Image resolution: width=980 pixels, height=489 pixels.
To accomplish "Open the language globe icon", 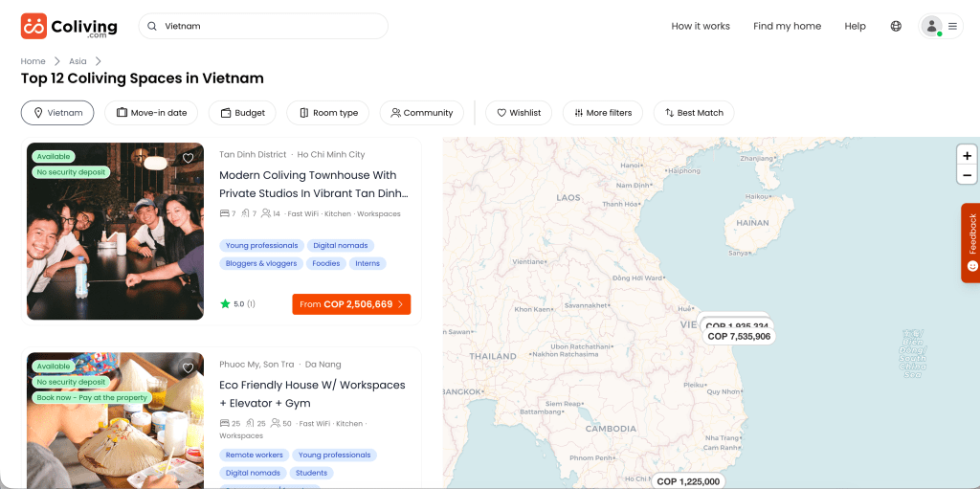I will pyautogui.click(x=896, y=27).
